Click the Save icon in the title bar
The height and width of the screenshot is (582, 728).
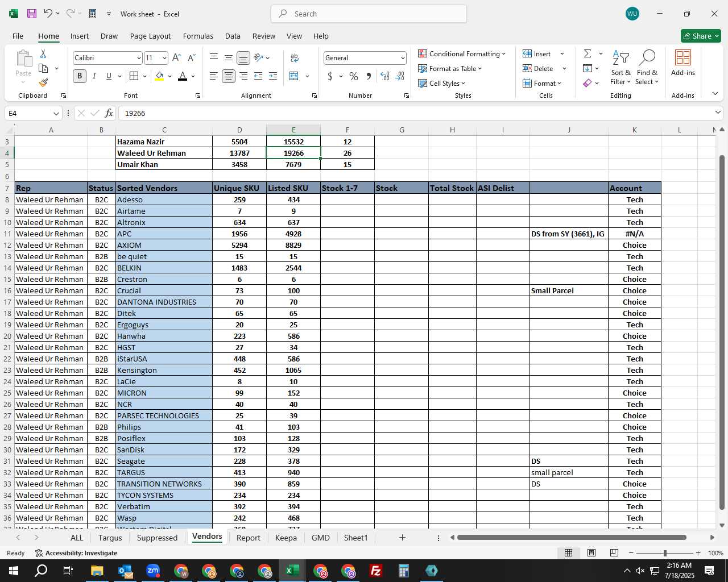[32, 14]
